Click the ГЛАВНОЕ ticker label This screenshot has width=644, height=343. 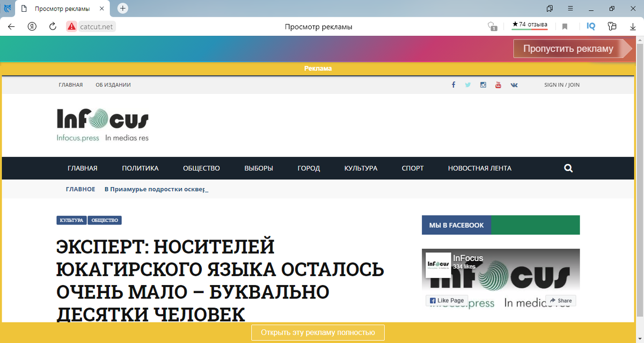click(80, 189)
